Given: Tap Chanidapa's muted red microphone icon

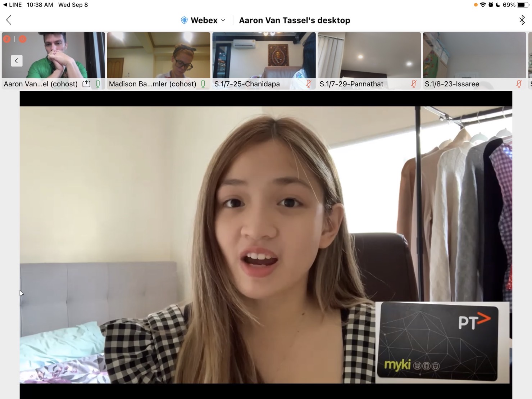Looking at the screenshot, I should tap(308, 84).
